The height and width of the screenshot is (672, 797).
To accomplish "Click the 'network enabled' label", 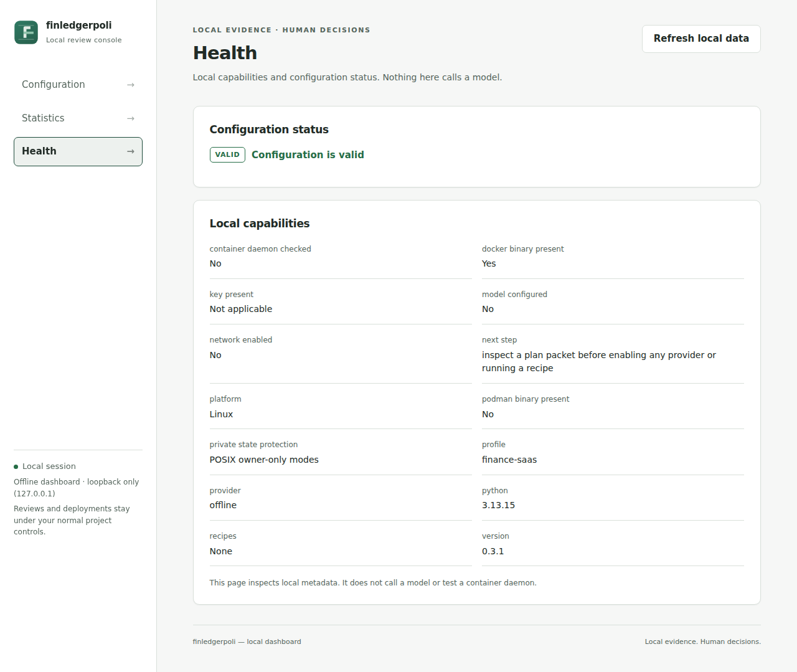I will (x=241, y=339).
